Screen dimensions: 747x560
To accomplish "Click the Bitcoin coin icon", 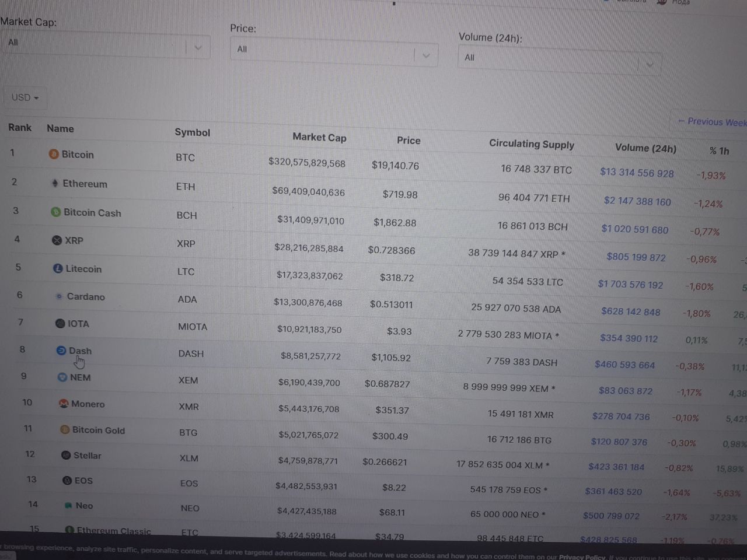I will [x=54, y=154].
